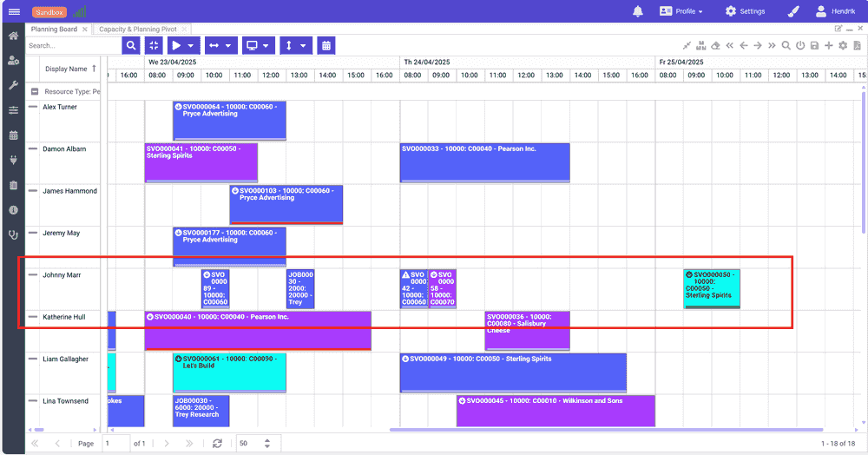Click the collapse/compress arrows button
Viewport: 868px width, 455px height.
click(x=154, y=45)
